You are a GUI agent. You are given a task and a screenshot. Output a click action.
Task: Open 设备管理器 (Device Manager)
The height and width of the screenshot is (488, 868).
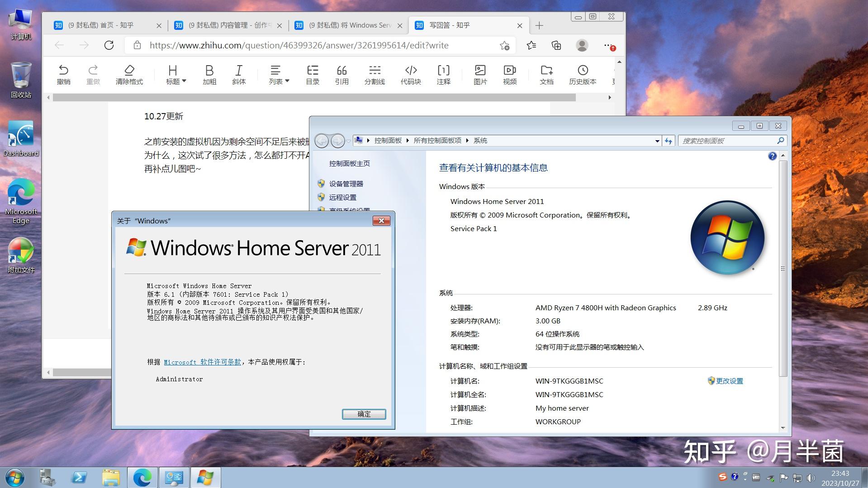coord(346,184)
